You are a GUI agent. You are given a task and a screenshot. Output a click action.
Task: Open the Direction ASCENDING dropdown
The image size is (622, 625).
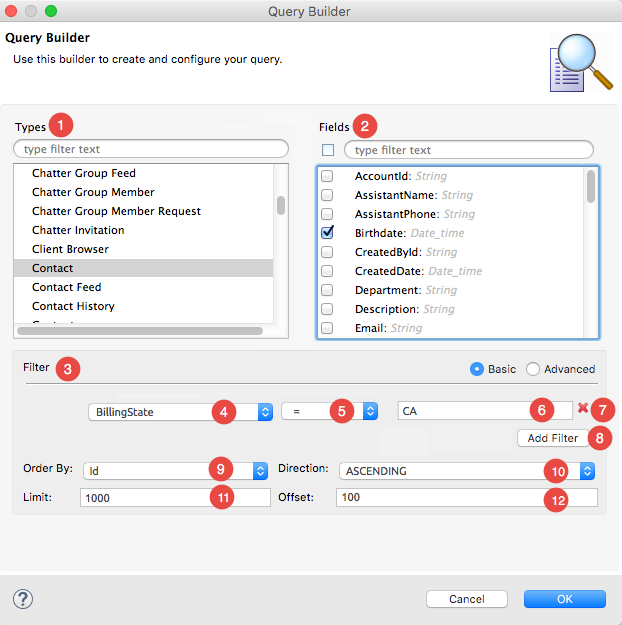point(467,471)
